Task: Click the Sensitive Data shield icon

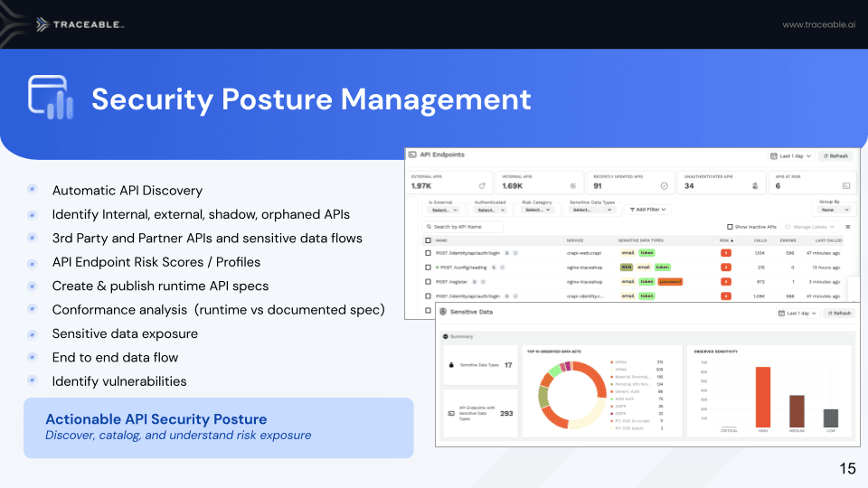Action: coord(443,313)
